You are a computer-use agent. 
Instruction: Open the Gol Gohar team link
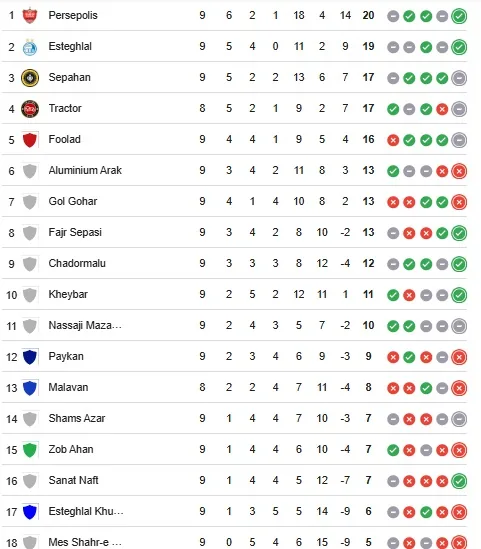click(73, 201)
